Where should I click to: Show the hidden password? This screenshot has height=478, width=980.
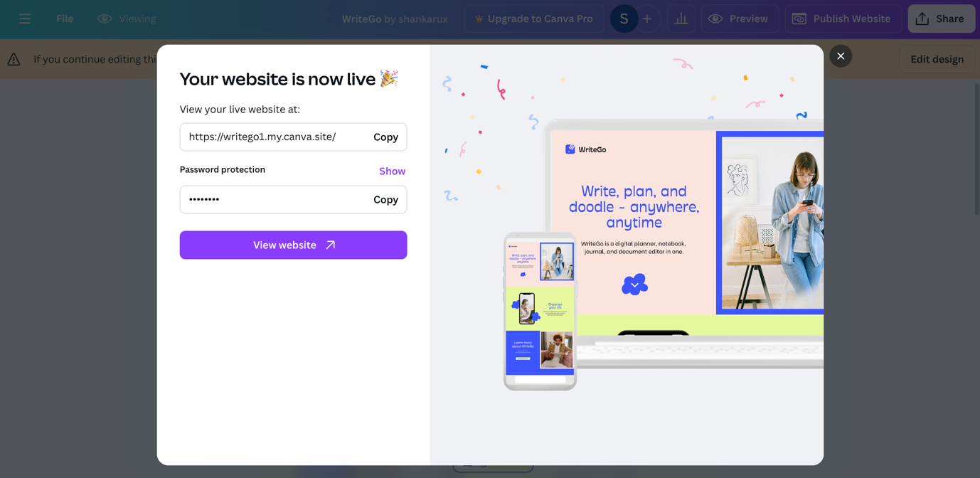coord(392,171)
